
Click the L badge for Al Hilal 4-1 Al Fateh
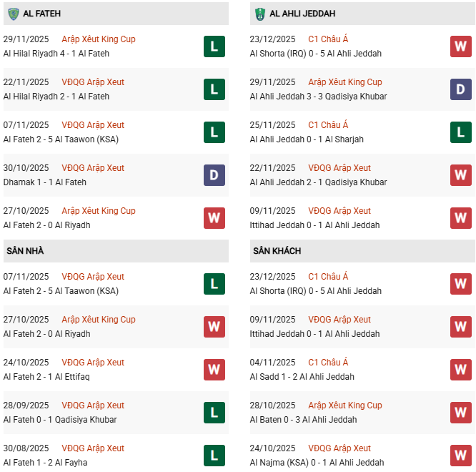[x=214, y=46]
